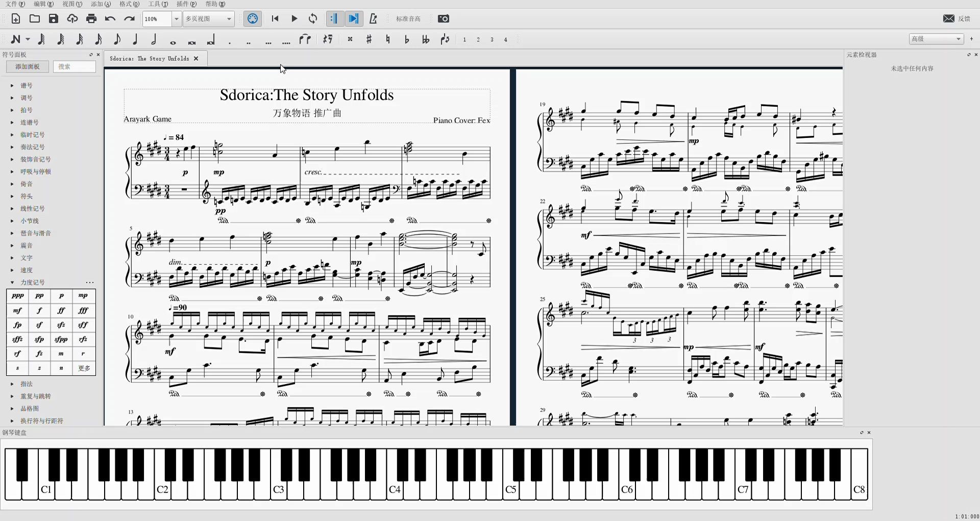Select the mf dynamic in palette

click(x=17, y=311)
